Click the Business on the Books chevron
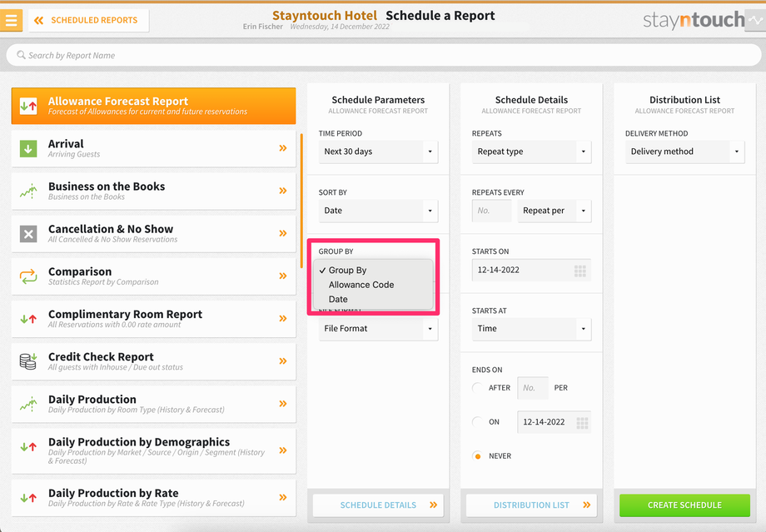 coord(283,191)
